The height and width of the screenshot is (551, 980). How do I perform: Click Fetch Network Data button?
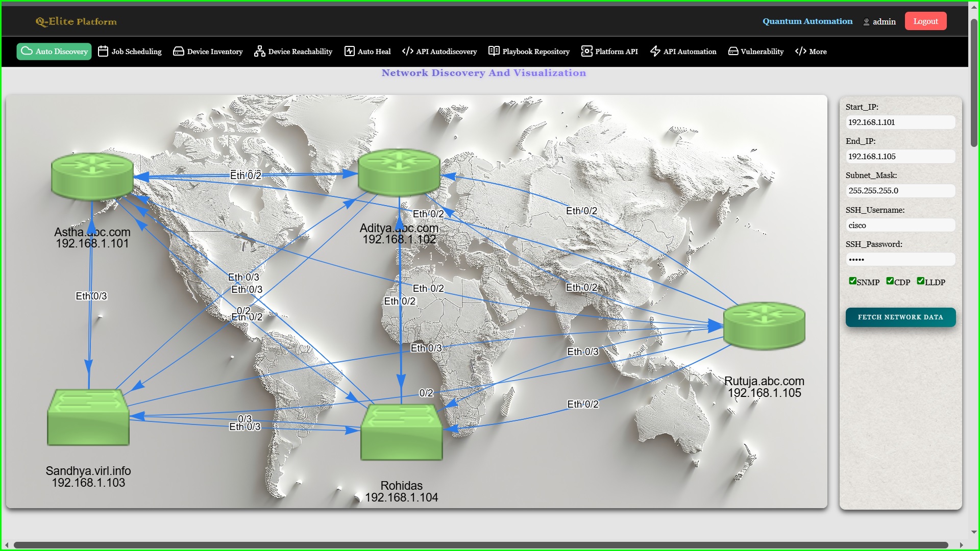pyautogui.click(x=900, y=317)
